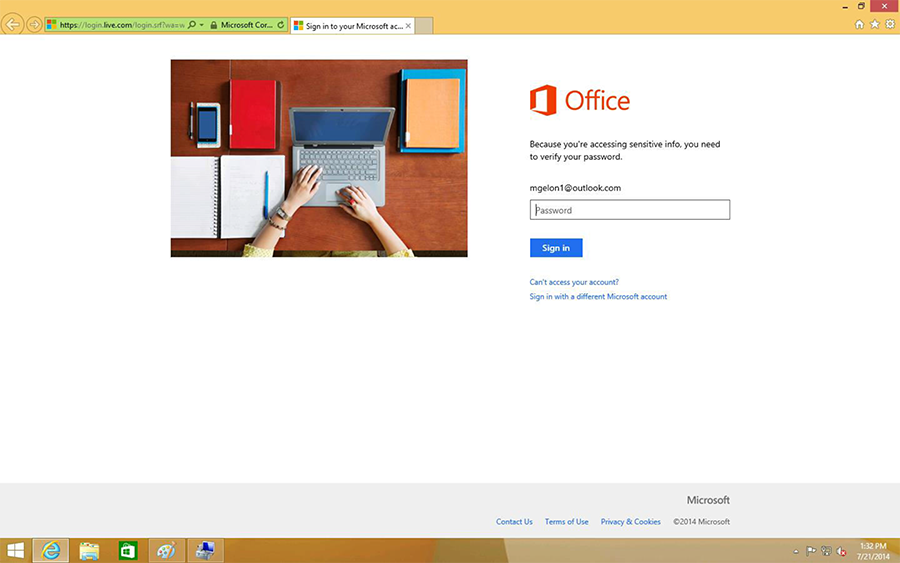Click the browser Forward arrow button
Screen dimensions: 900x563
point(34,25)
